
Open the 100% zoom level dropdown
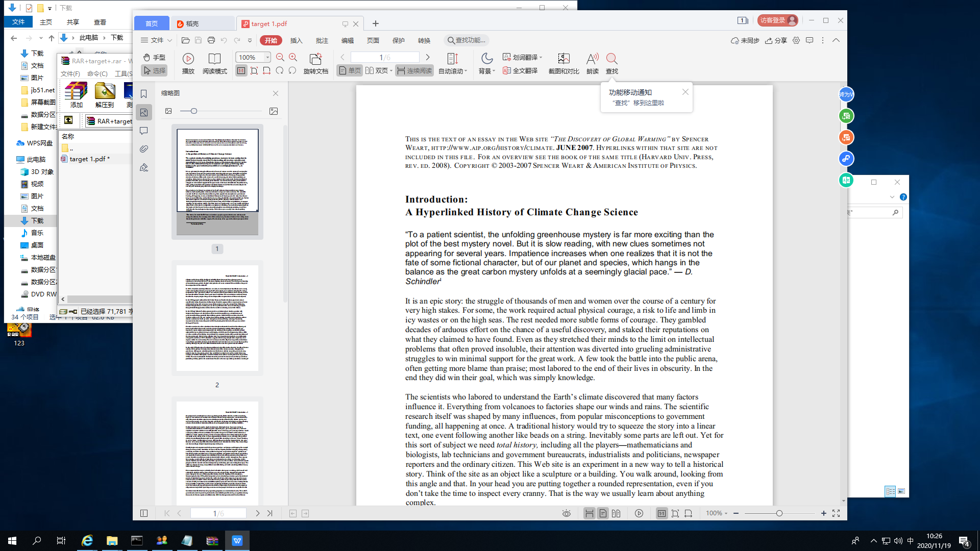coord(267,58)
